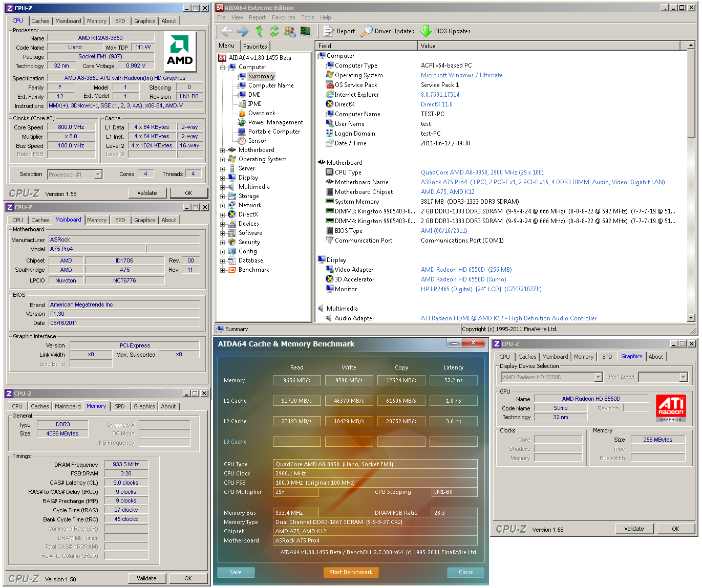
Task: Expand the Network tree node
Action: pyautogui.click(x=223, y=206)
